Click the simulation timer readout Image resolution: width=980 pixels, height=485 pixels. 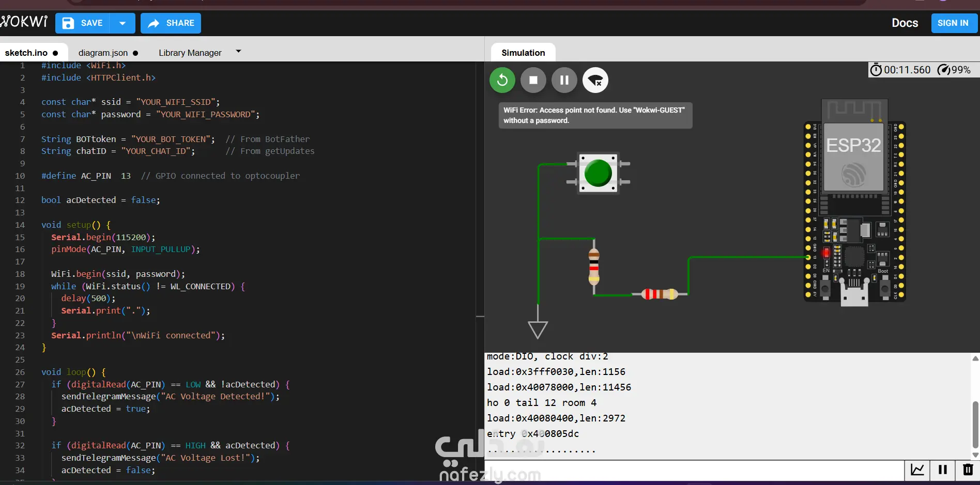pyautogui.click(x=900, y=70)
